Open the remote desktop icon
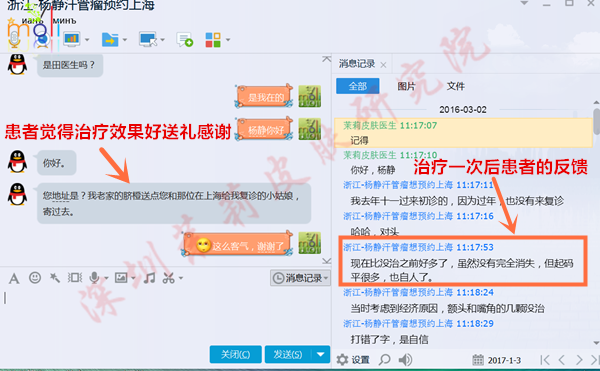600x371 pixels. point(148,39)
